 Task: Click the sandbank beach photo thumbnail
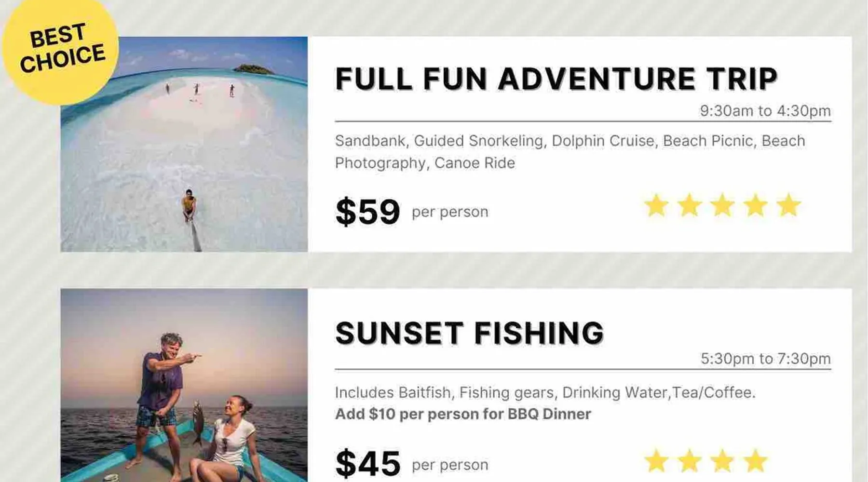click(184, 145)
